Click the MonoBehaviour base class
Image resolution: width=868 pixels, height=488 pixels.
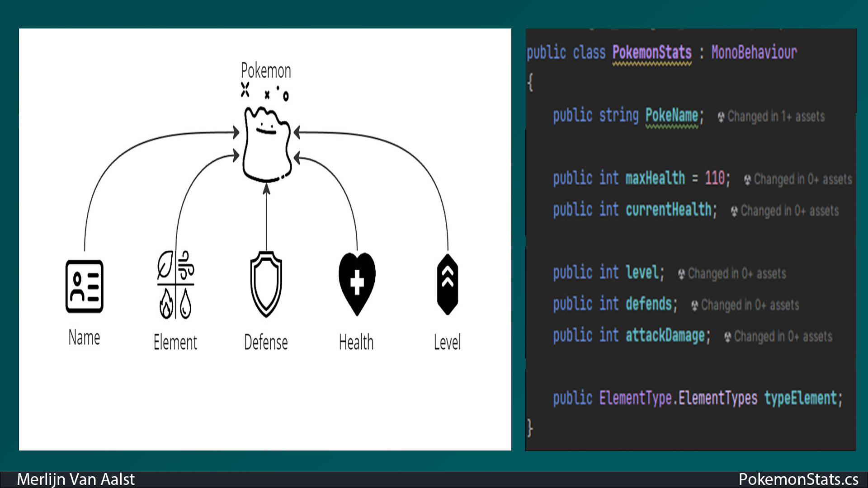tap(754, 52)
